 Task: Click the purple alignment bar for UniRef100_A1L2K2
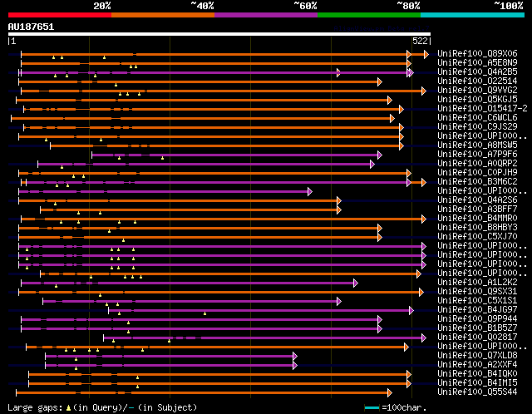[190, 283]
